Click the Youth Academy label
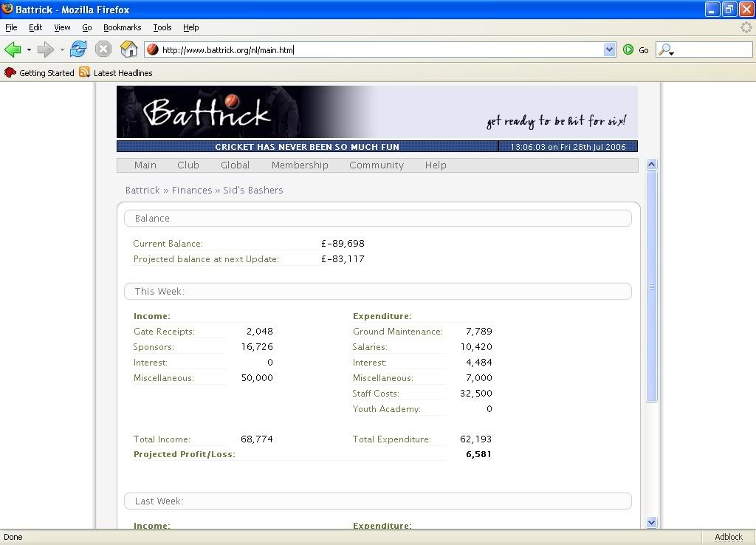Image resolution: width=756 pixels, height=545 pixels. tap(387, 408)
